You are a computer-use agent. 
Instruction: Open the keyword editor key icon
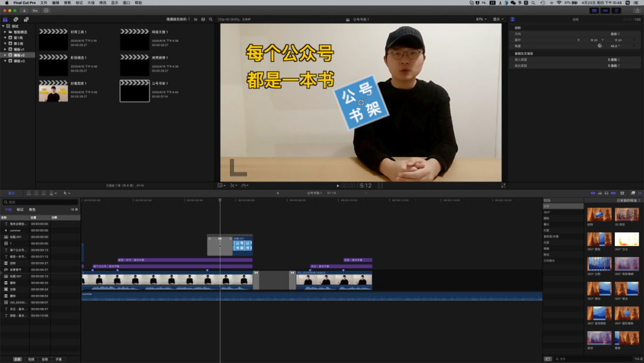click(x=35, y=10)
